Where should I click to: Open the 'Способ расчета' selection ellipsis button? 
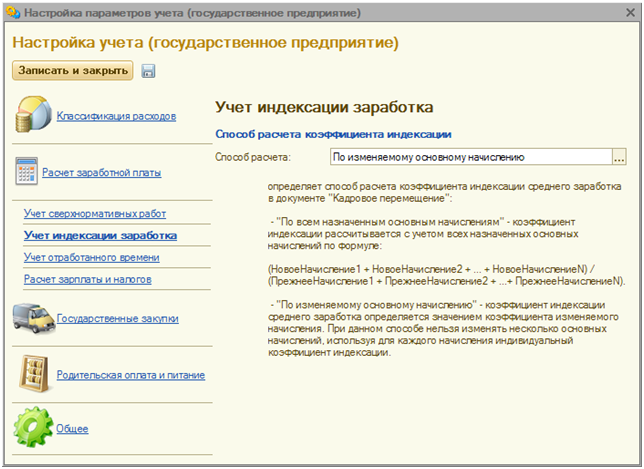(619, 157)
